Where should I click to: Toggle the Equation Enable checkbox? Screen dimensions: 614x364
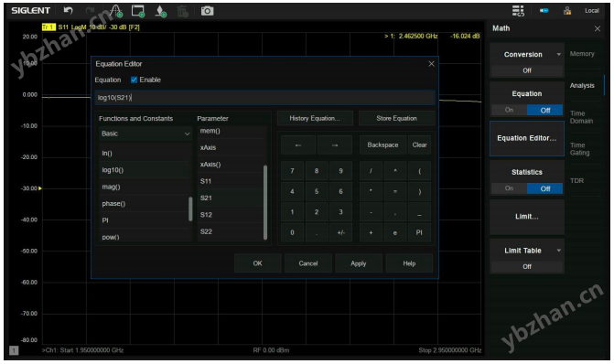(134, 80)
